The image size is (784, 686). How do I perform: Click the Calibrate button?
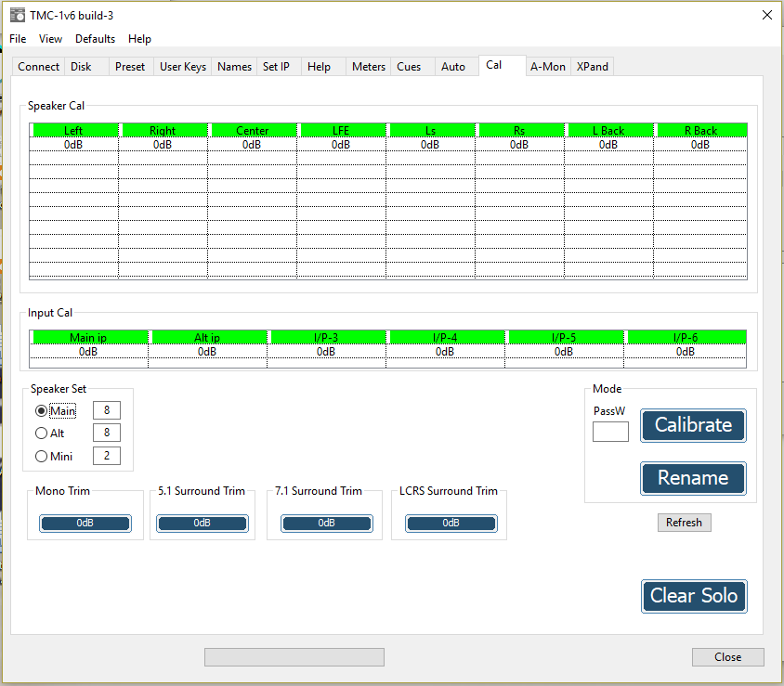693,425
